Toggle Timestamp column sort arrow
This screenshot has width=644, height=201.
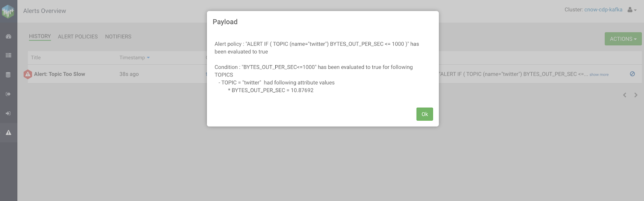pos(148,58)
